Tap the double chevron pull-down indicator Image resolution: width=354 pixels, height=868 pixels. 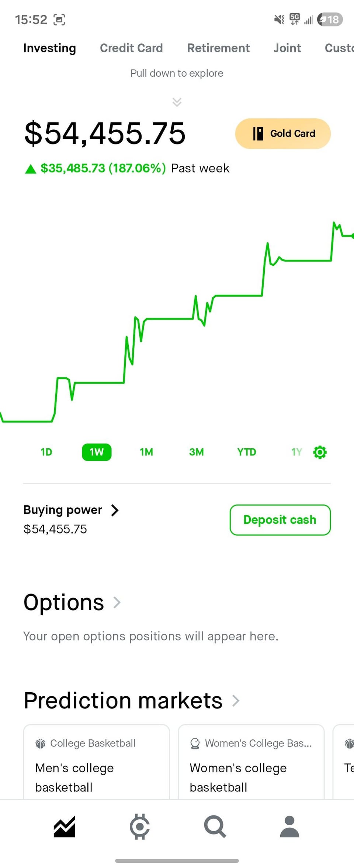[177, 102]
